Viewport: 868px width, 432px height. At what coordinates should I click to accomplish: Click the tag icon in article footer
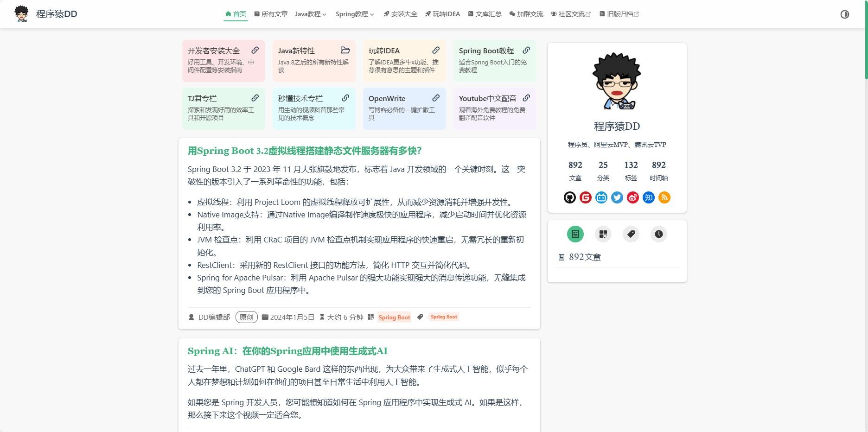point(420,317)
